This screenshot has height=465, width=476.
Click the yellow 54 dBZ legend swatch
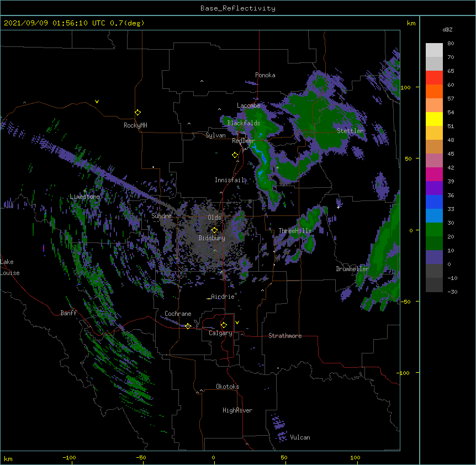pos(434,119)
